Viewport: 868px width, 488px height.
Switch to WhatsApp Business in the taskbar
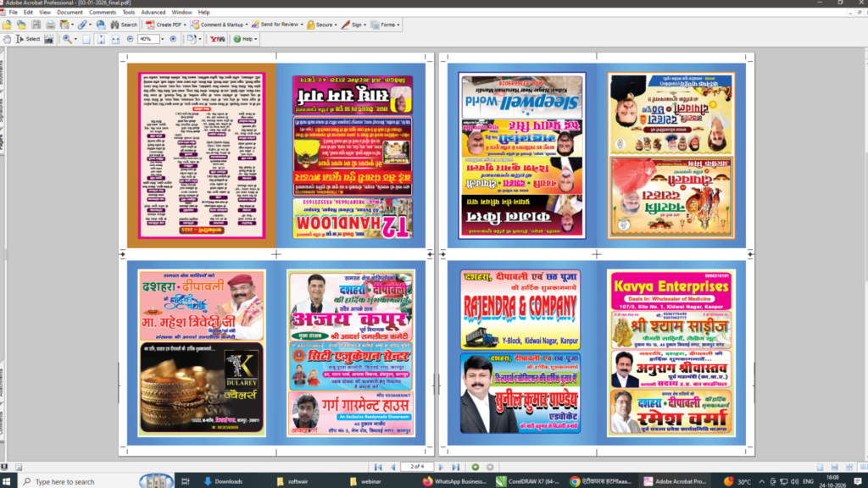[x=454, y=481]
